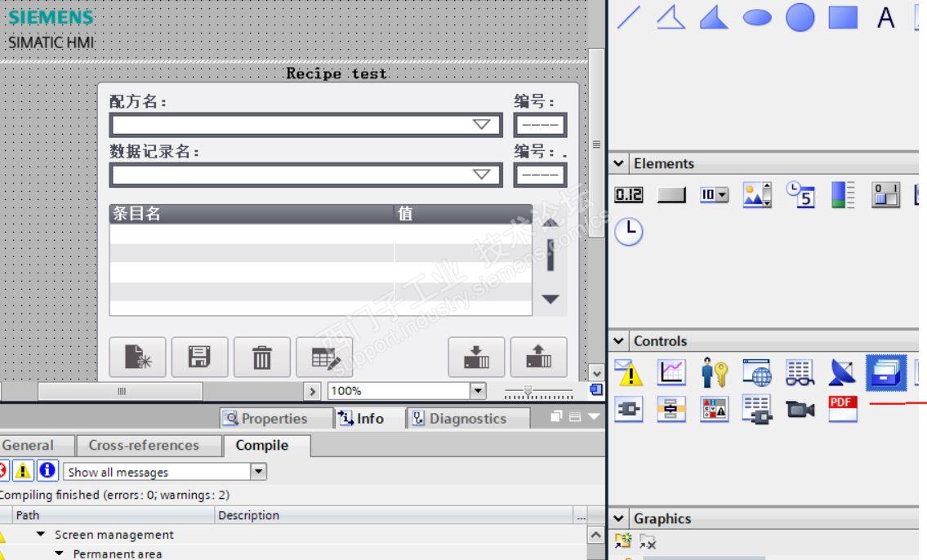This screenshot has height=560, width=927.
Task: Select the Rectangle basic object
Action: [843, 17]
